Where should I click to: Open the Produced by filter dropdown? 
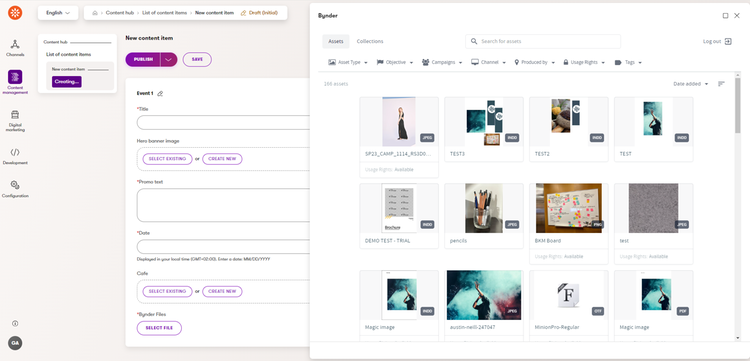535,63
